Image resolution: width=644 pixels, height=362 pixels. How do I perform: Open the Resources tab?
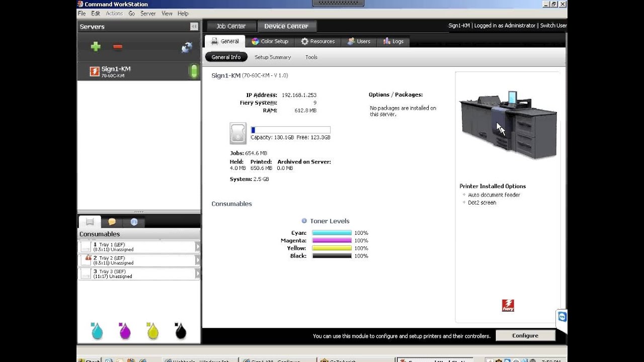pos(318,41)
